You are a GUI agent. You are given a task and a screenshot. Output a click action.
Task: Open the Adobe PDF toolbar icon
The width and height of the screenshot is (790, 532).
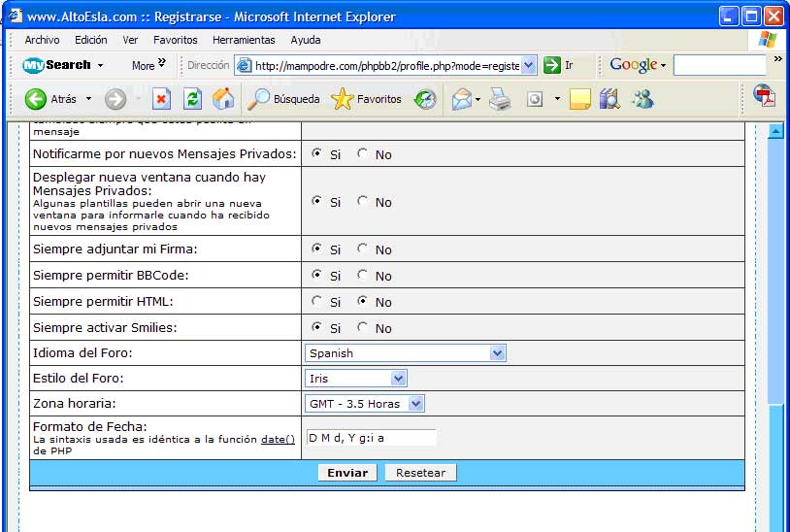pos(764,97)
